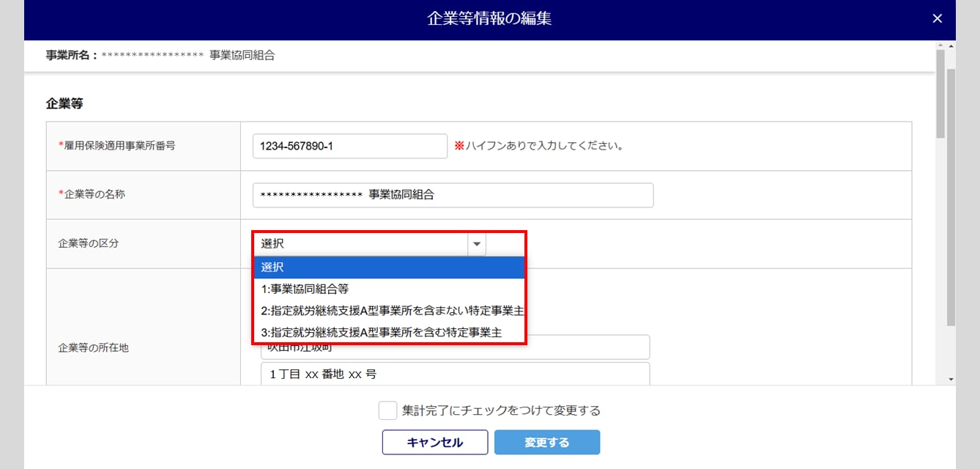
Task: Select 2:指定就労継続支援A型事業所を含まない特定事業主
Action: click(x=389, y=311)
